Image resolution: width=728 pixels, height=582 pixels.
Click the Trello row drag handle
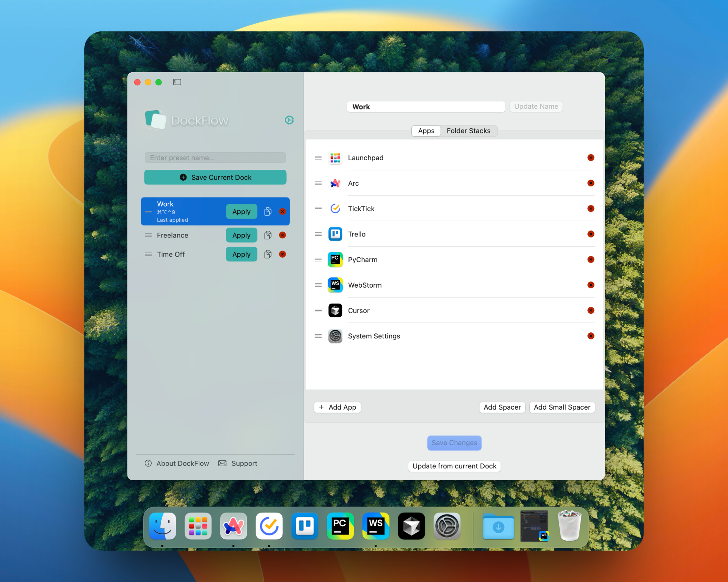point(318,234)
